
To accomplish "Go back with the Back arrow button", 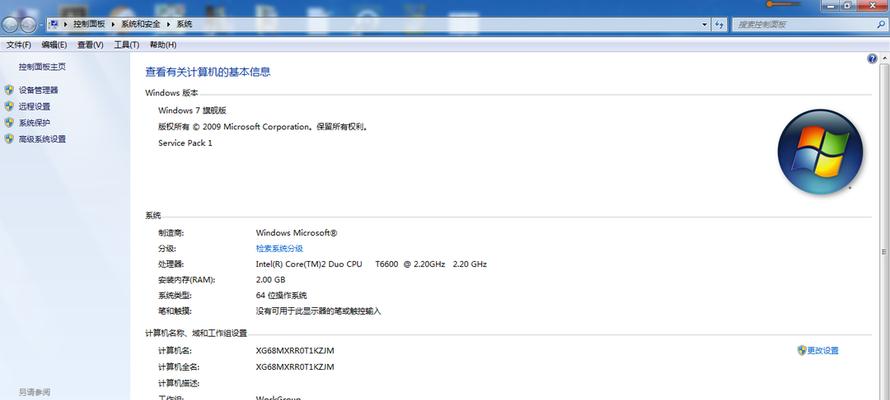I will [x=11, y=24].
